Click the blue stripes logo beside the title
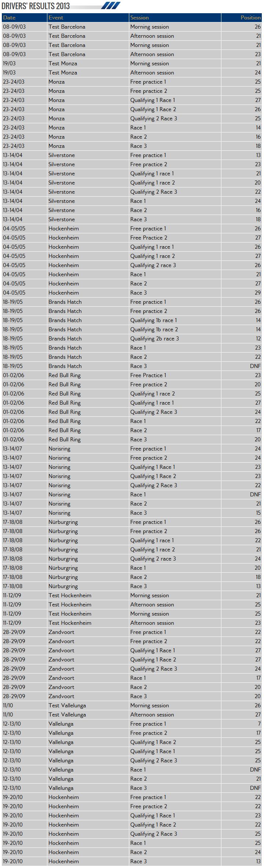Image resolution: width=264 pixels, height=868 pixels. click(111, 6)
